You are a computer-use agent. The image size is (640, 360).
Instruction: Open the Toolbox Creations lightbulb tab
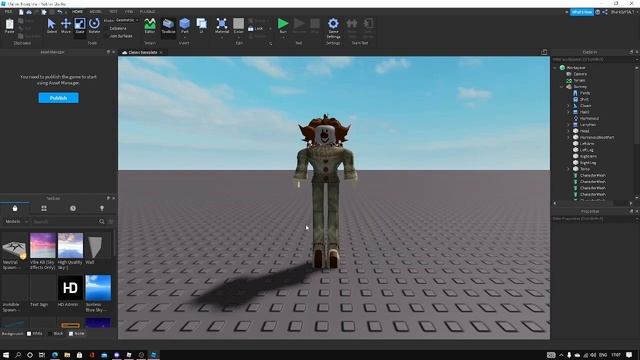tap(102, 208)
